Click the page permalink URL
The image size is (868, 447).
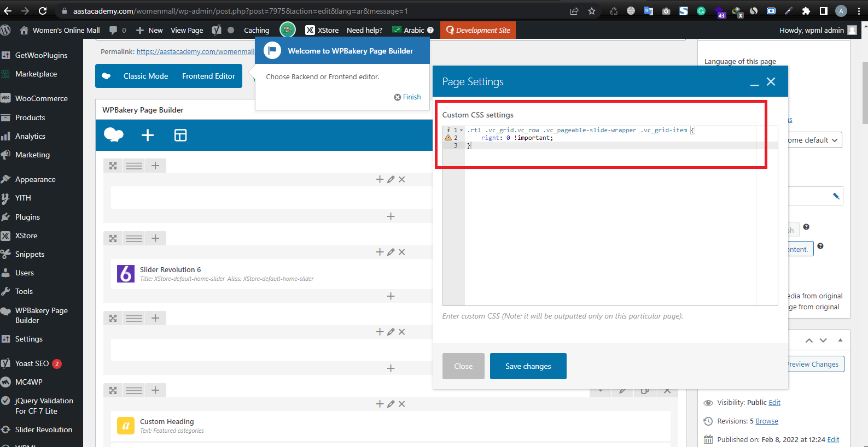pos(195,51)
